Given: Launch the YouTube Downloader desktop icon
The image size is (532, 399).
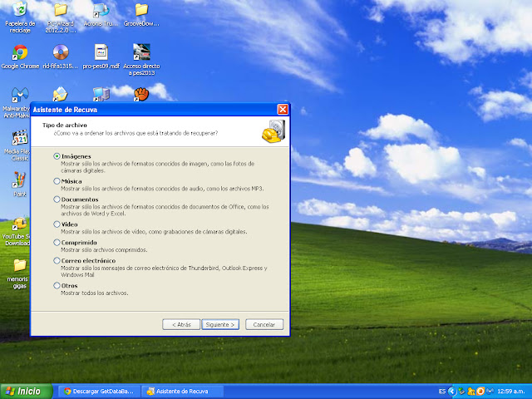Looking at the screenshot, I should click(x=20, y=224).
